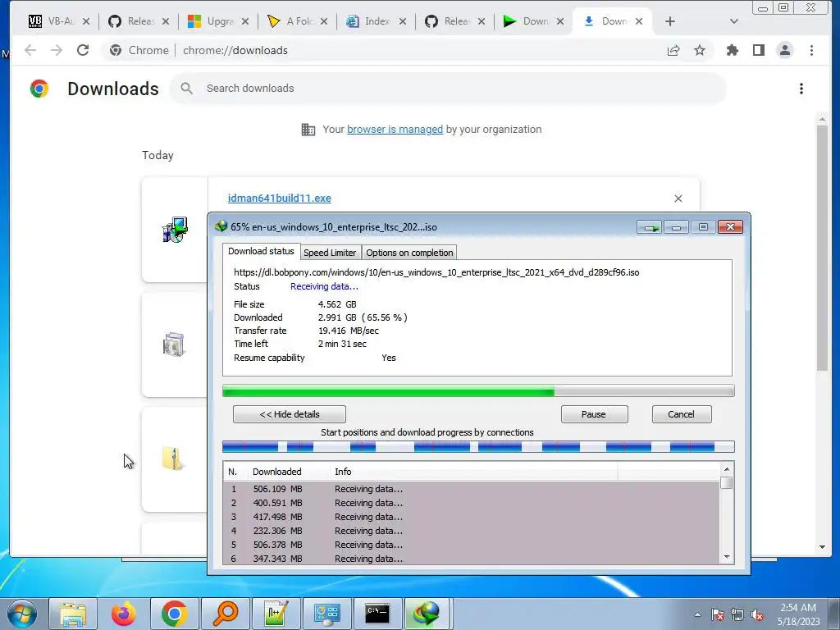Open the Command Prompt taskbar icon
The height and width of the screenshot is (630, 840).
coord(377,614)
